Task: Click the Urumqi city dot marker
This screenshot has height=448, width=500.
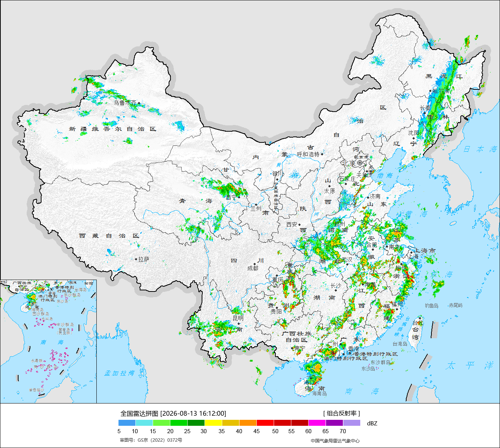Action: click(139, 103)
